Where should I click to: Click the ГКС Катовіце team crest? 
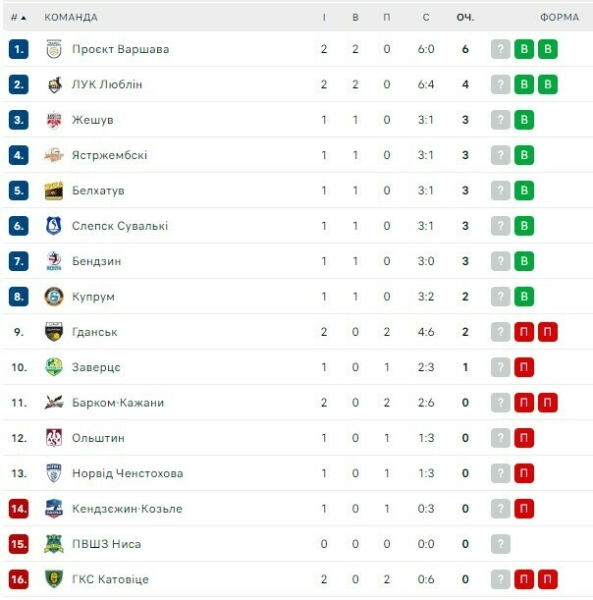click(x=54, y=579)
